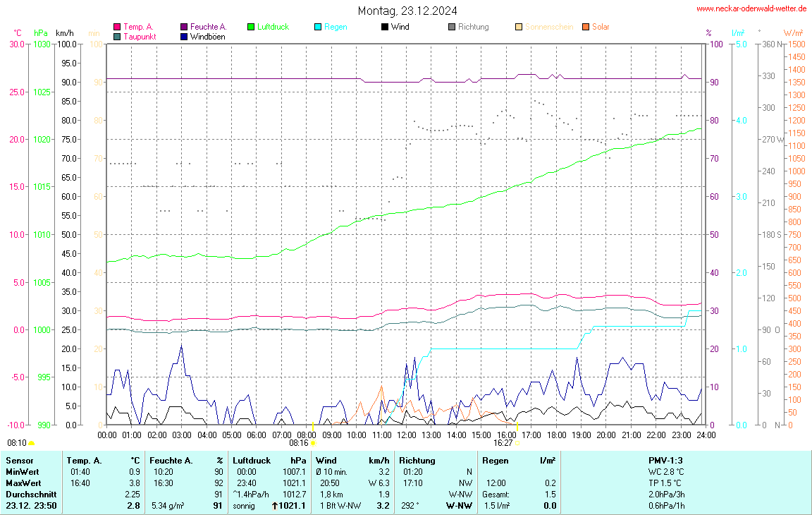Image resolution: width=812 pixels, height=515 pixels.
Task: Click the rising pressure arrow near 1021.1
Action: 275,506
